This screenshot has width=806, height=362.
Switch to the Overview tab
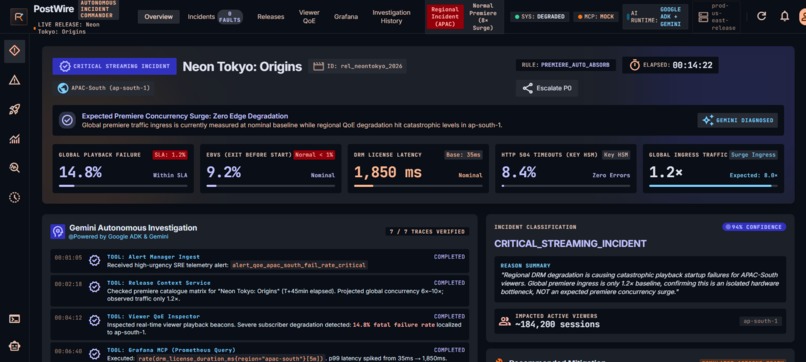(158, 17)
